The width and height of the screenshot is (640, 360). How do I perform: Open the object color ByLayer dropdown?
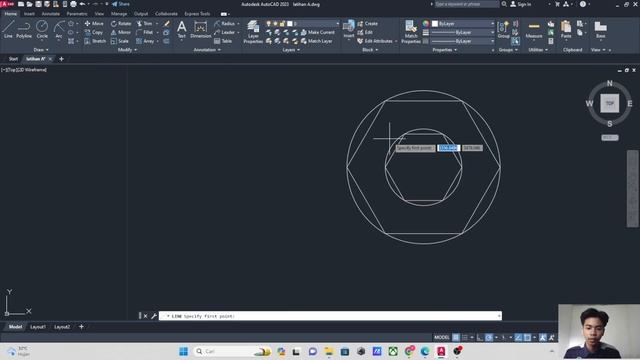click(x=462, y=24)
